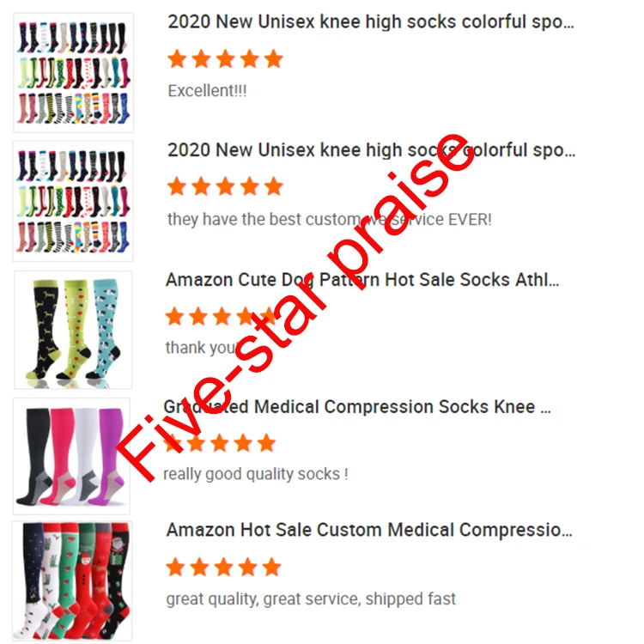Click star rating above 'really good quality socks' review

220,443
